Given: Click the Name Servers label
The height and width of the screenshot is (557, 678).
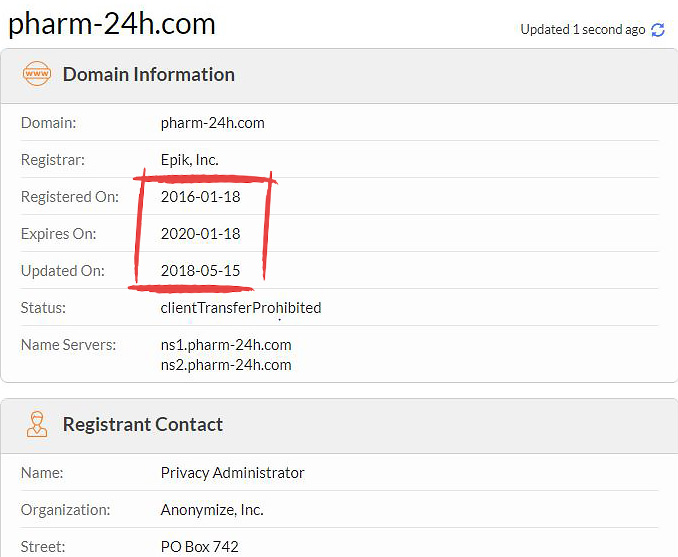Looking at the screenshot, I should tap(68, 345).
